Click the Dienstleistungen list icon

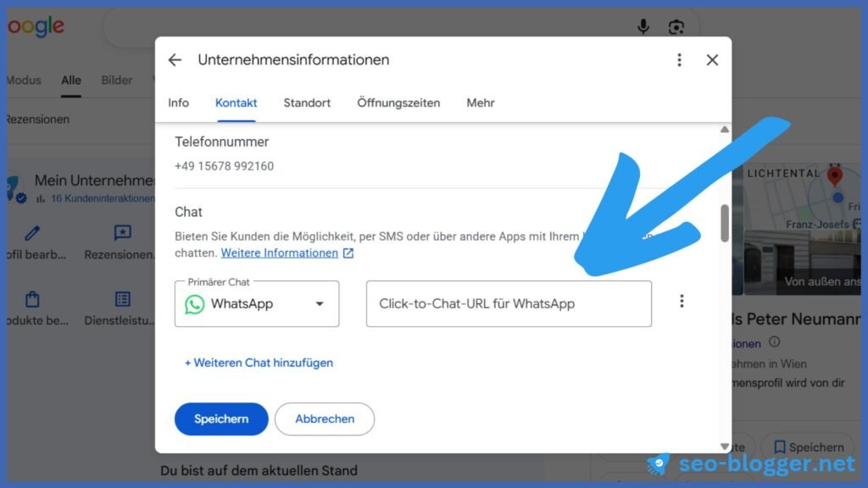click(122, 299)
